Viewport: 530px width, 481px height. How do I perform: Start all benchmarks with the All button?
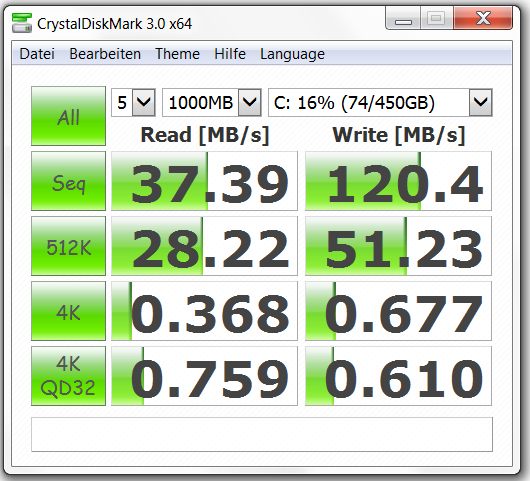(68, 116)
